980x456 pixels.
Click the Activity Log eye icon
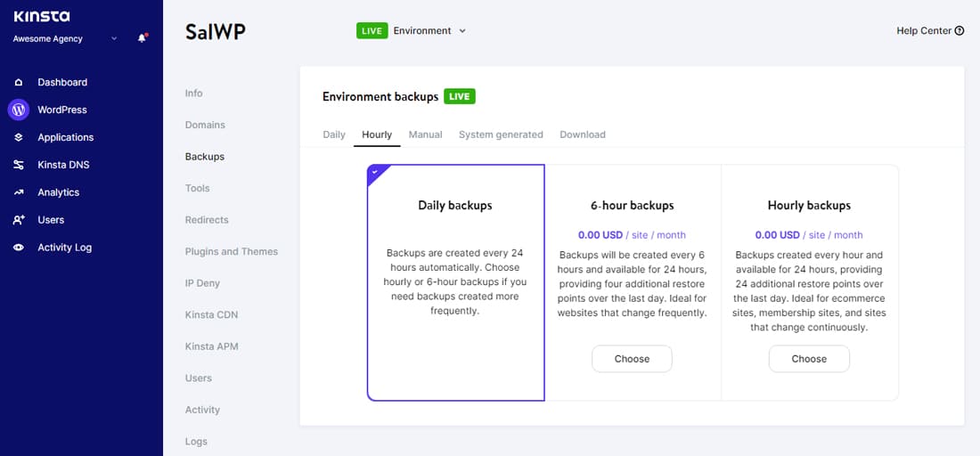(19, 248)
